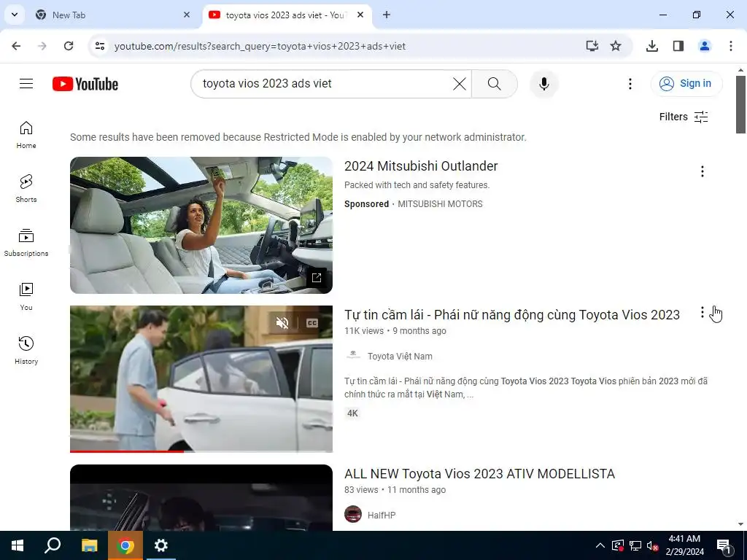The width and height of the screenshot is (747, 560).
Task: View site information icon in address bar
Action: coord(99,46)
